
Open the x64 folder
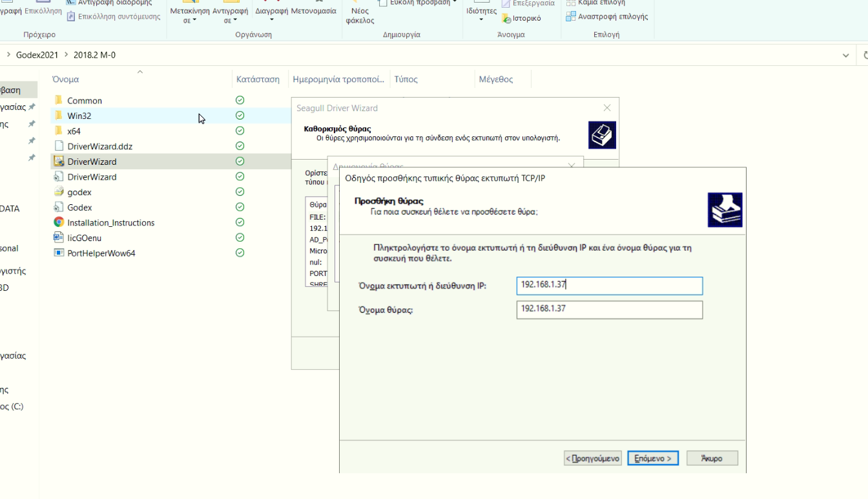(x=74, y=131)
